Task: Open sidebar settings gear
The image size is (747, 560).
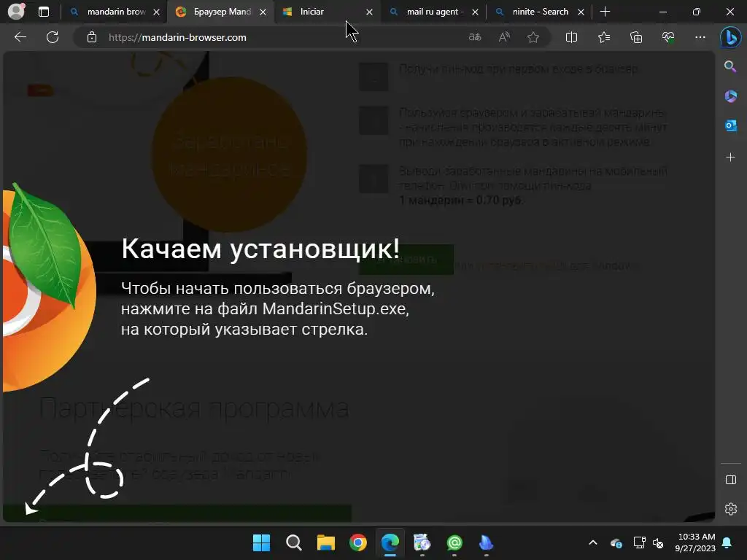Action: [x=730, y=508]
